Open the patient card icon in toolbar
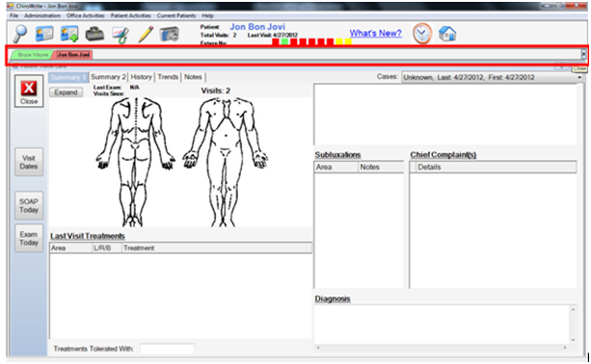 44,34
